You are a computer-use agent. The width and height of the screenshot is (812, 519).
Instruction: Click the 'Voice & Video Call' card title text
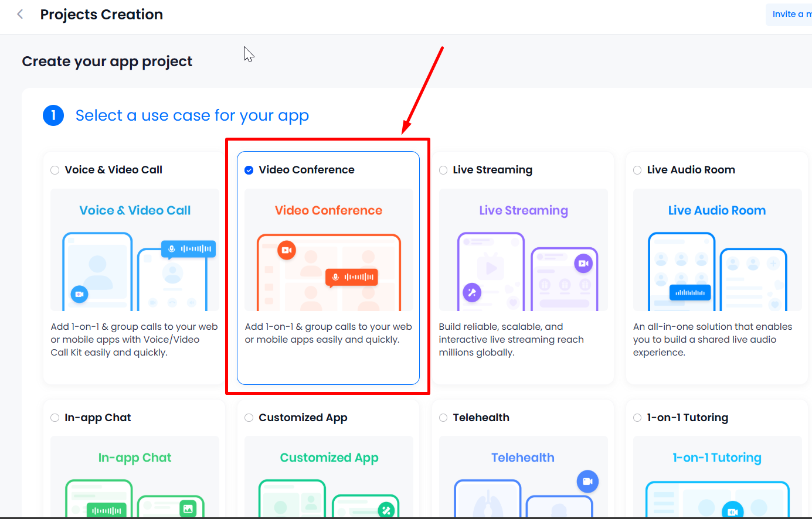point(113,170)
